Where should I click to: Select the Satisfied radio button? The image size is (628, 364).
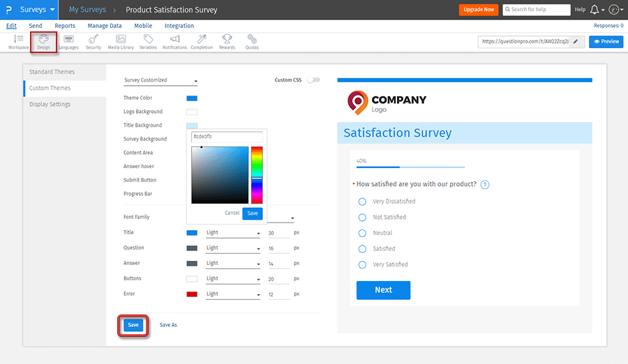[362, 249]
